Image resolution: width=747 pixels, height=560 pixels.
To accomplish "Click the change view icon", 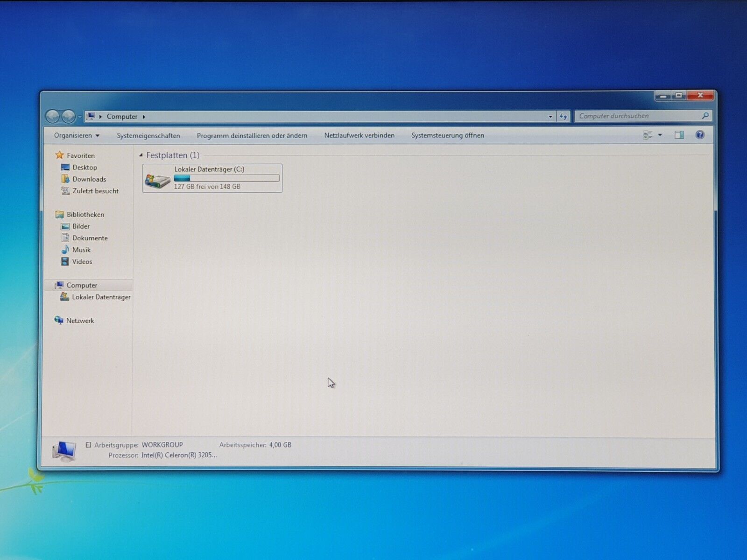I will coord(648,135).
